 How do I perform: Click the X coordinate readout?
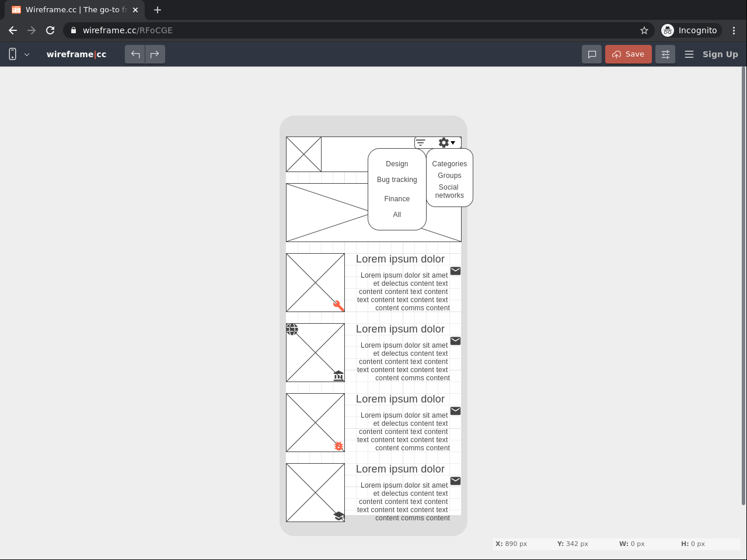(511, 544)
